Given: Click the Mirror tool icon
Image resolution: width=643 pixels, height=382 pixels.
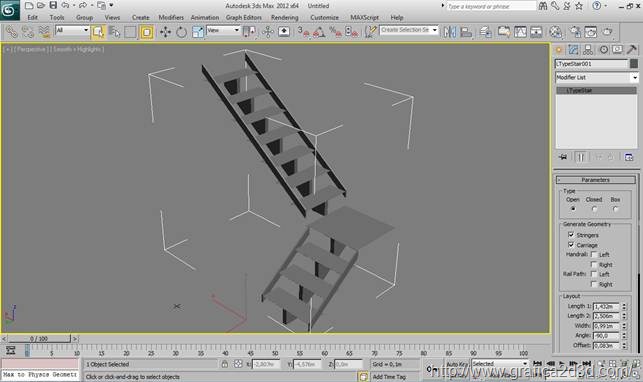Looking at the screenshot, I should pos(450,32).
